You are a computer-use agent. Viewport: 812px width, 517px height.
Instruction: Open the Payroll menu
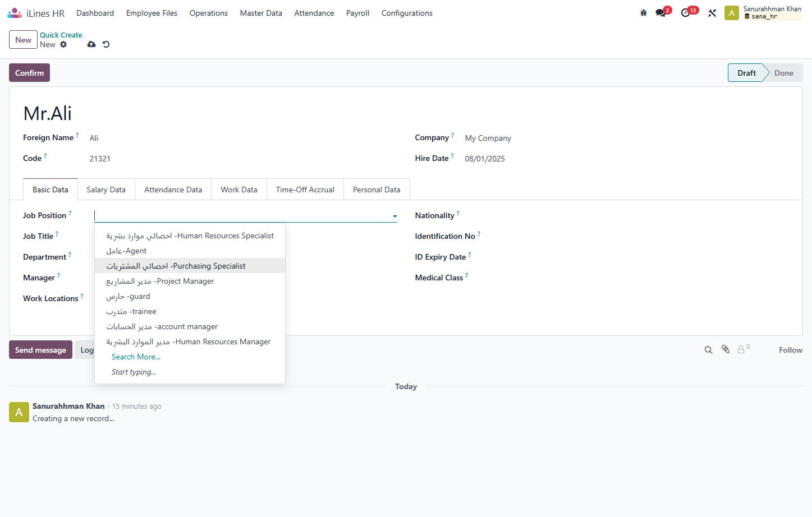pyautogui.click(x=357, y=13)
